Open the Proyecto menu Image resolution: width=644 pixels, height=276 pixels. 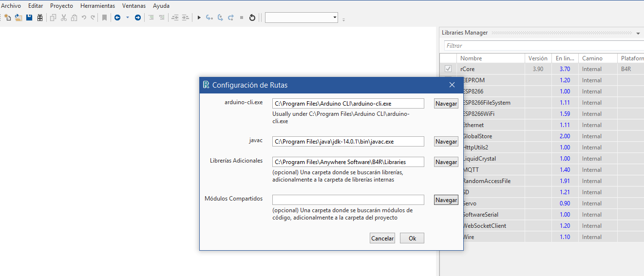click(x=61, y=6)
